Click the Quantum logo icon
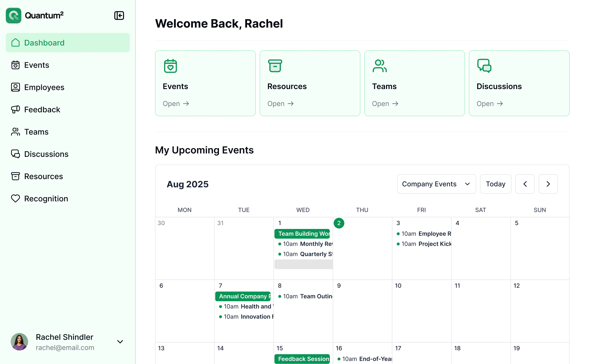This screenshot has width=589, height=364. click(x=14, y=15)
